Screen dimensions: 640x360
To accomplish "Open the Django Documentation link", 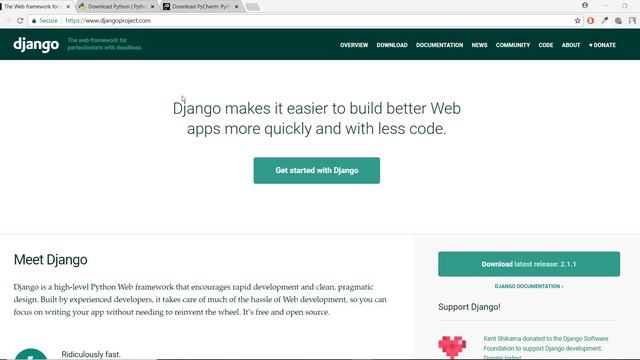I will click(x=529, y=286).
